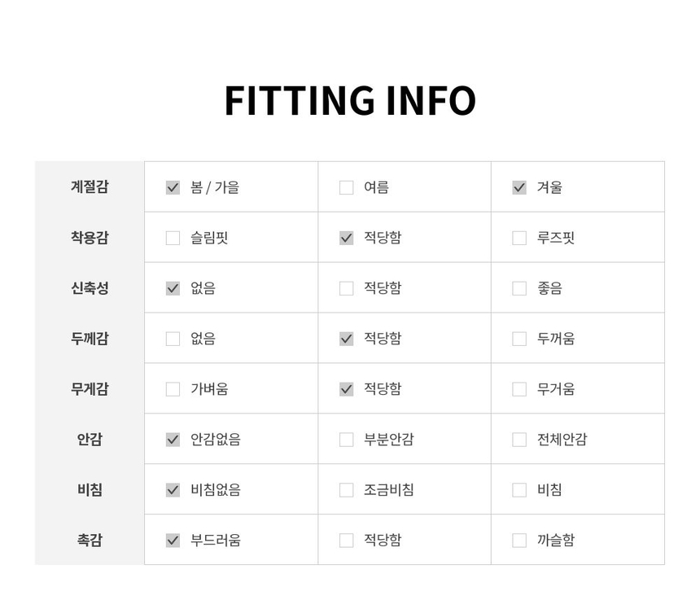Tick the 전체안감 checkbox
This screenshot has height=600, width=700.
point(519,440)
